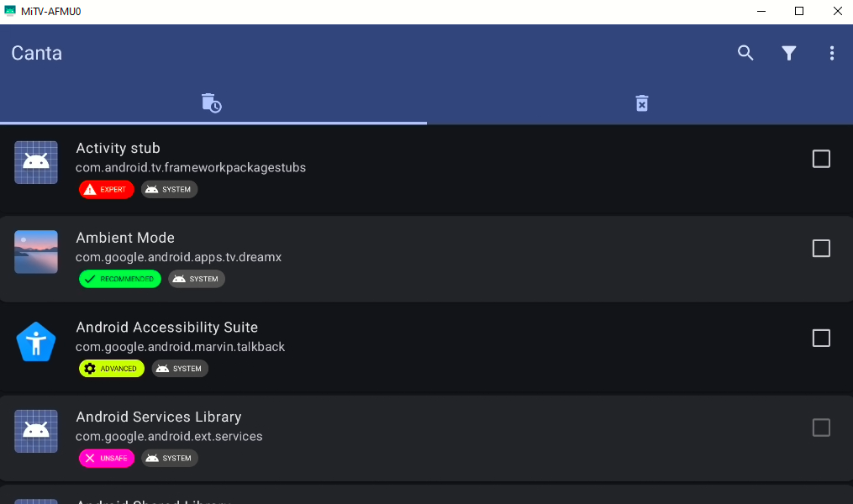Click the SYSTEM badge under Ambient Mode
853x504 pixels.
click(x=197, y=279)
